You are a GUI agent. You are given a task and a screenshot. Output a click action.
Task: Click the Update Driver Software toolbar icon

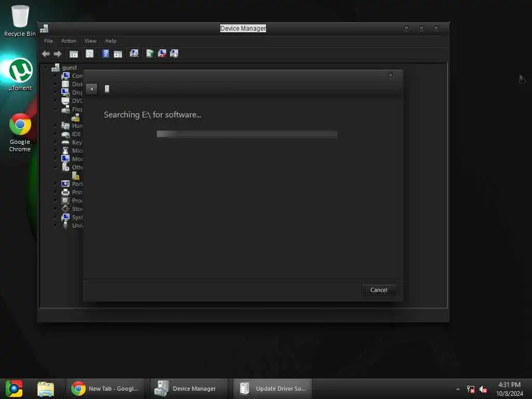tap(150, 54)
